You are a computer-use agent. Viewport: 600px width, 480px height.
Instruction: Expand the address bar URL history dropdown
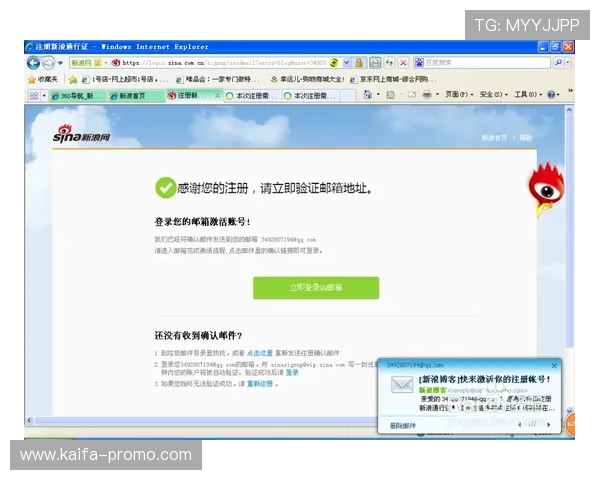pyautogui.click(x=346, y=63)
